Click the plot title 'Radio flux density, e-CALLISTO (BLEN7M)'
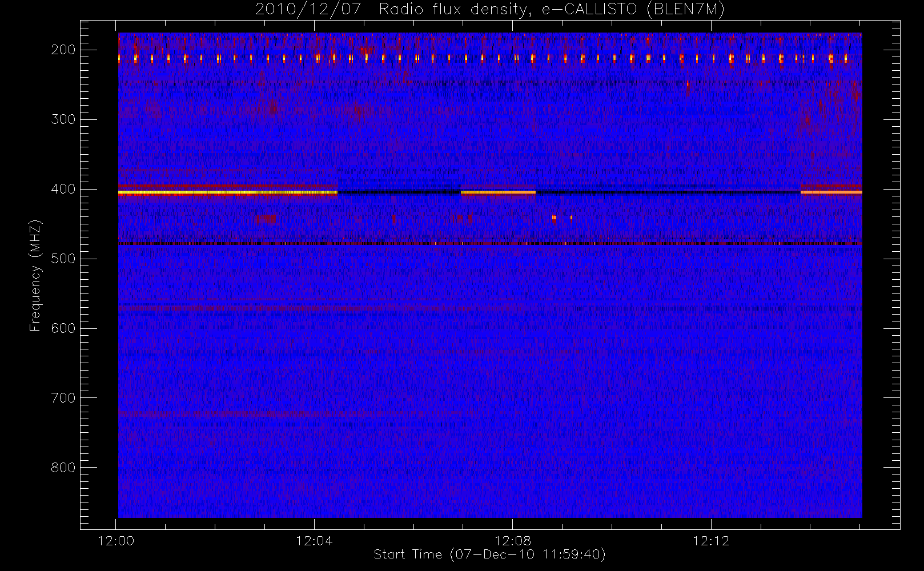This screenshot has width=924, height=571. tap(552, 10)
